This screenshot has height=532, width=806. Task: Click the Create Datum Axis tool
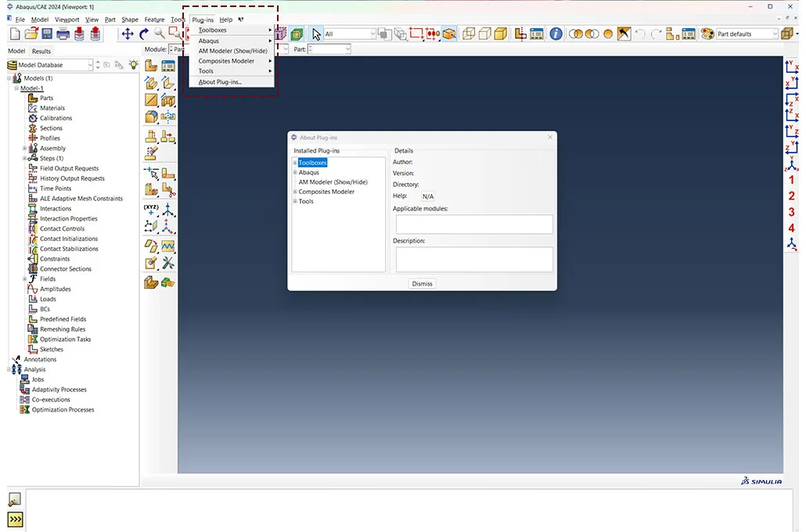tap(168, 209)
